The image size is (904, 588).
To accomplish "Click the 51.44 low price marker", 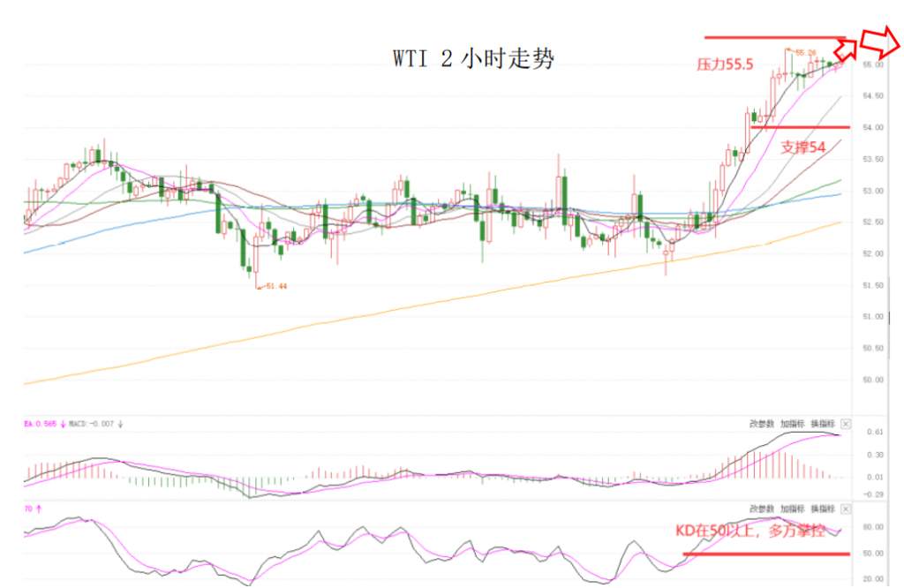I will tap(276, 286).
